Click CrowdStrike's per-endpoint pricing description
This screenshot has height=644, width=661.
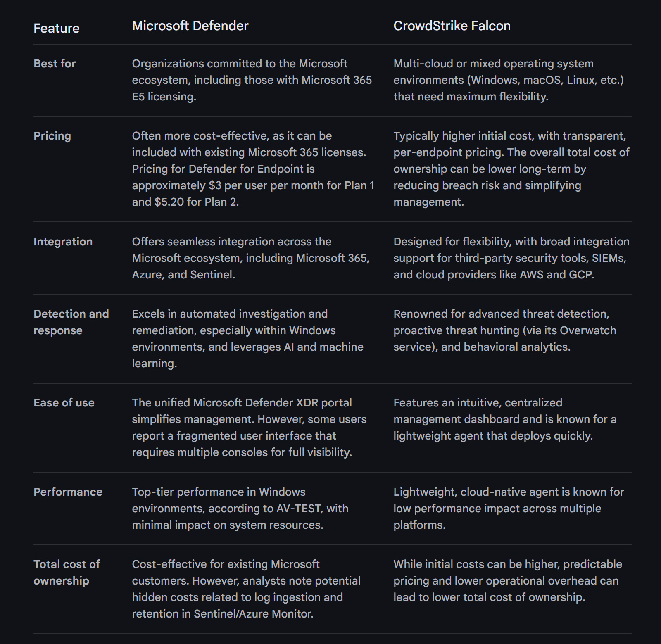tap(511, 169)
